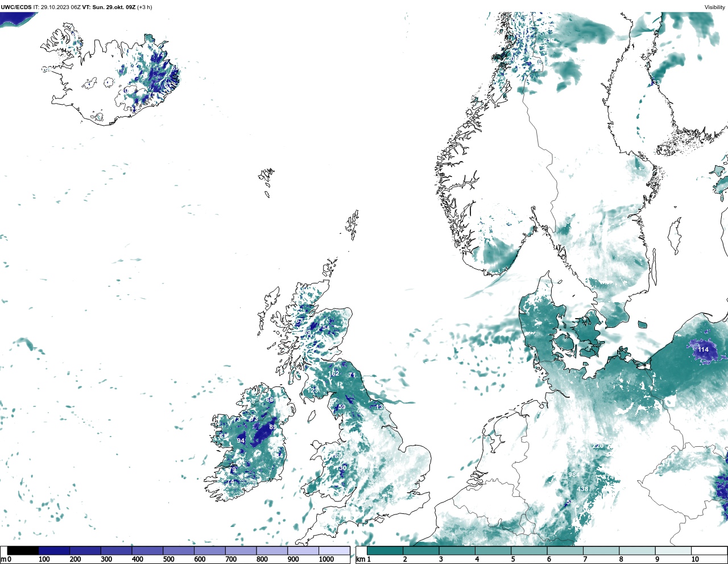Click the '5' tick label in the km legend
This screenshot has height=564, width=728.
(x=513, y=559)
